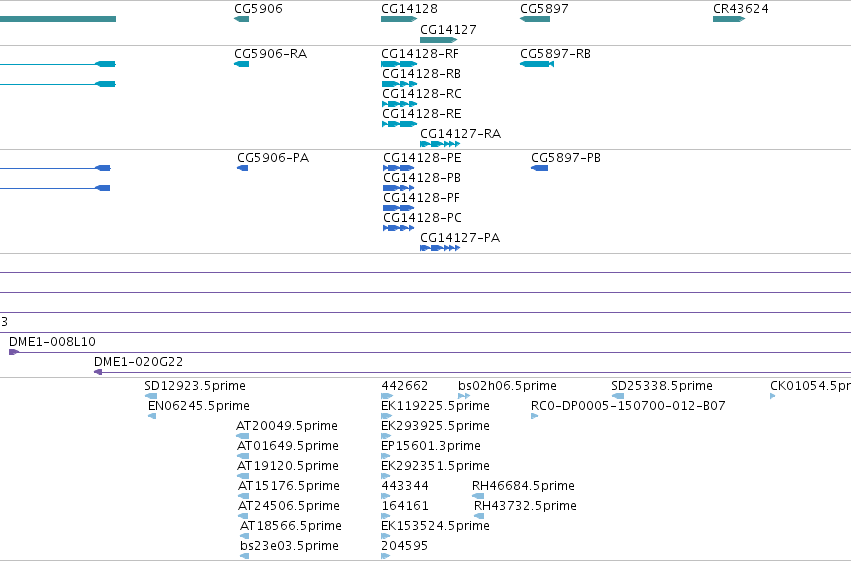Viewport: 851px width, 561px height.
Task: Select the CG14128-PB protein label
Action: 422,178
